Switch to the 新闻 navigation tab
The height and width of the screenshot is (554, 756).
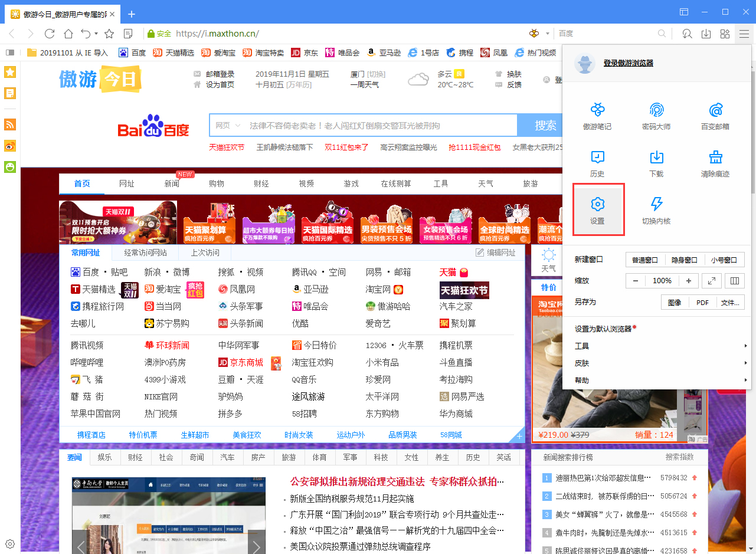171,183
